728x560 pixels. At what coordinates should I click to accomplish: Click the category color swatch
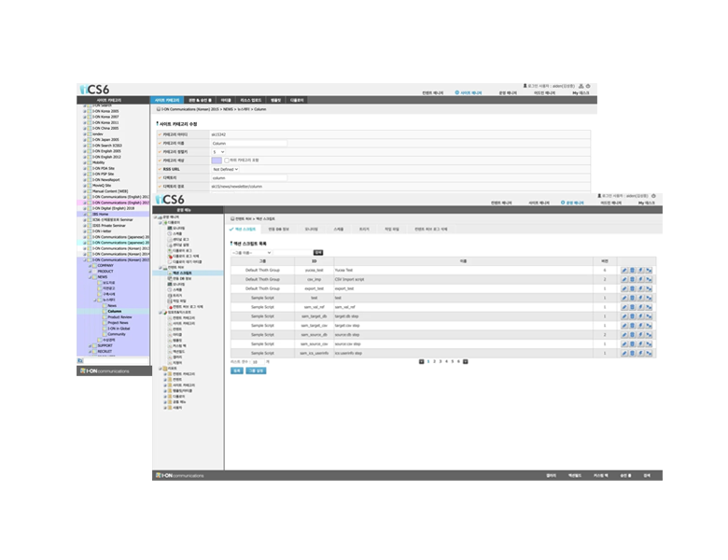pyautogui.click(x=217, y=160)
